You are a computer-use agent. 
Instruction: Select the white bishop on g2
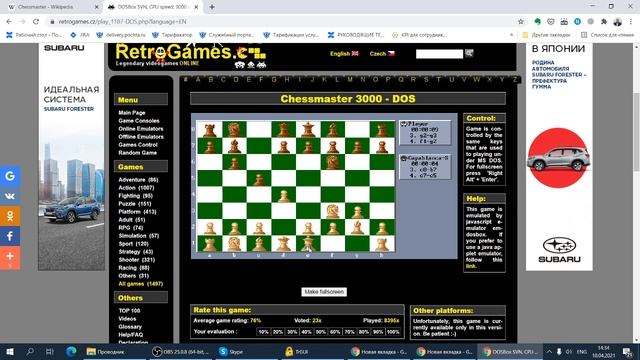click(358, 227)
